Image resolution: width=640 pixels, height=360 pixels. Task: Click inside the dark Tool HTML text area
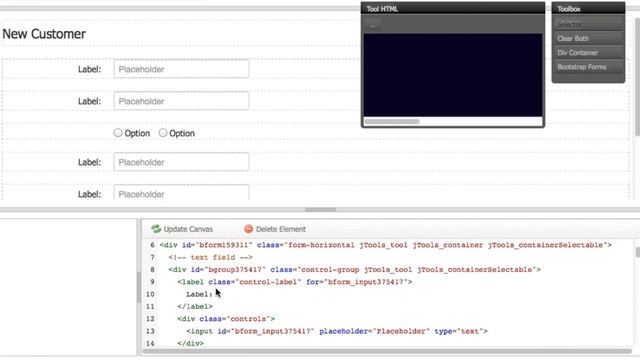click(x=453, y=75)
